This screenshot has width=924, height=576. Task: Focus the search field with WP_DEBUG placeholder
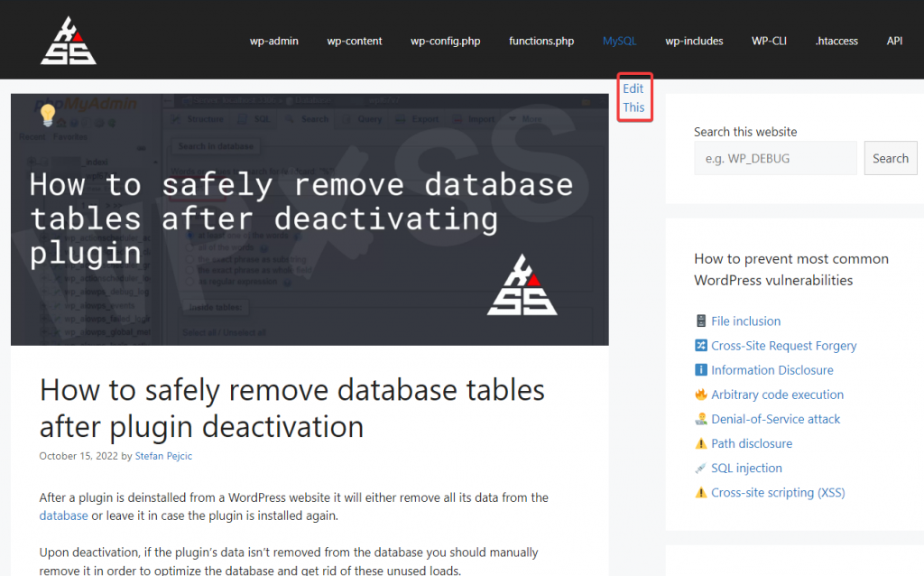(x=775, y=158)
